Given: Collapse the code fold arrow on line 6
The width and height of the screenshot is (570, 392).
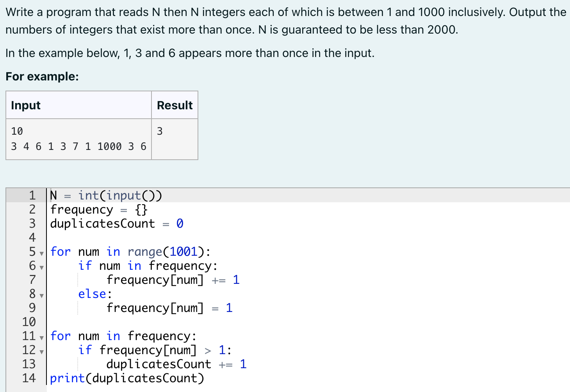Looking at the screenshot, I should [42, 268].
